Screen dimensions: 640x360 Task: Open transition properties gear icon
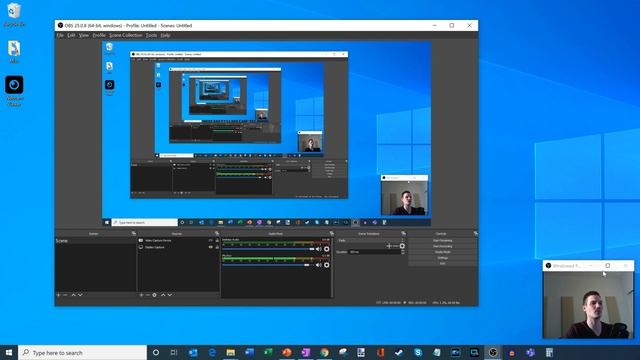[x=402, y=246]
